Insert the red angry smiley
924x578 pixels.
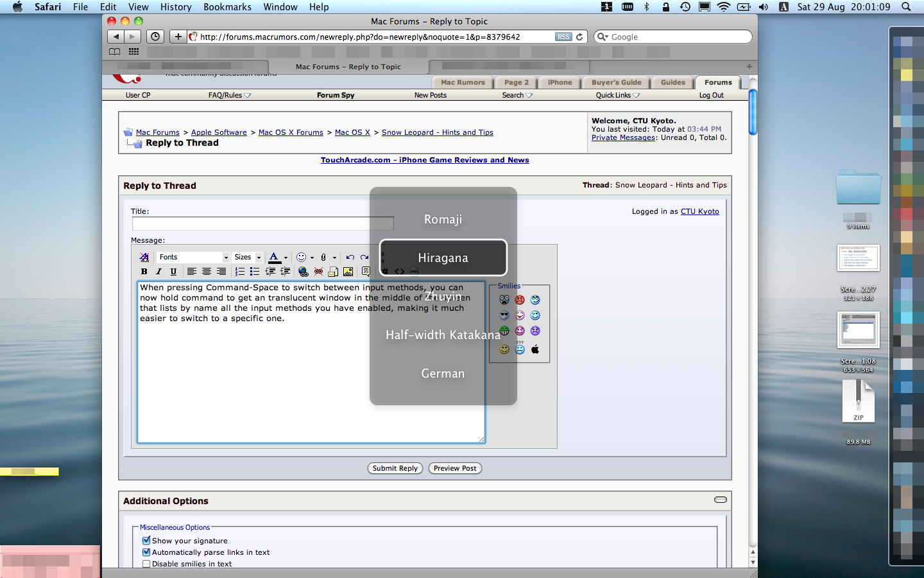pos(520,300)
